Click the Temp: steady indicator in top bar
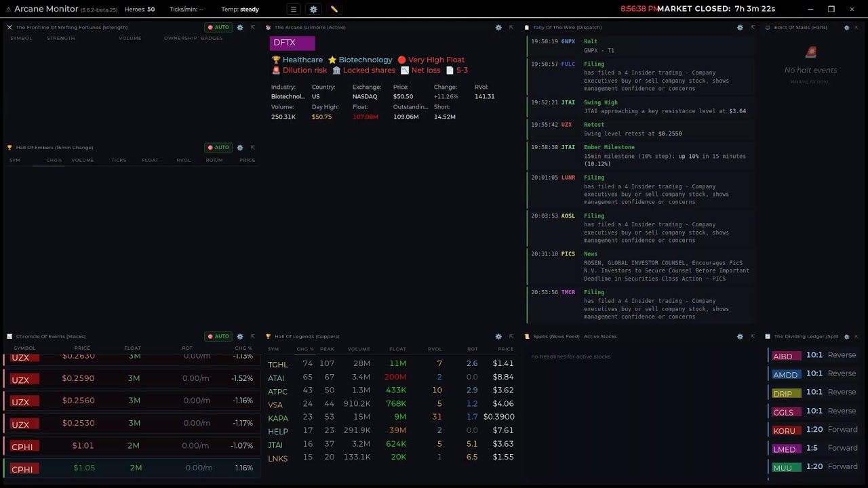This screenshot has height=488, width=868. coord(239,9)
